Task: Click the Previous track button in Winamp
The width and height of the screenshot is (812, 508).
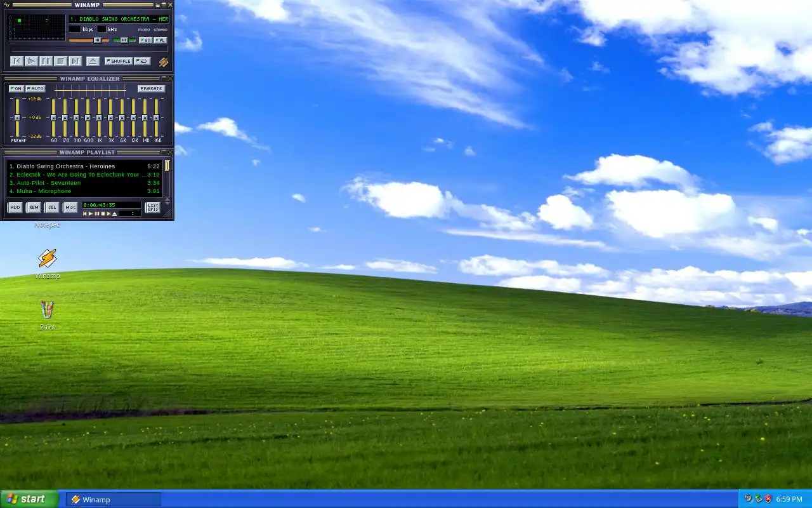Action: 17,61
